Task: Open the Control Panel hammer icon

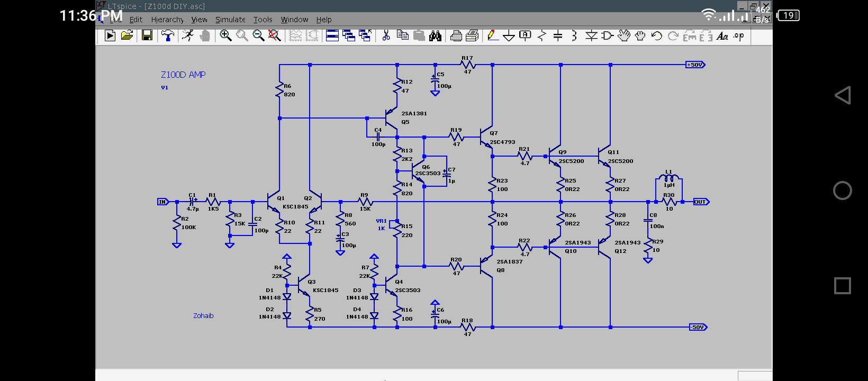Action: click(168, 35)
